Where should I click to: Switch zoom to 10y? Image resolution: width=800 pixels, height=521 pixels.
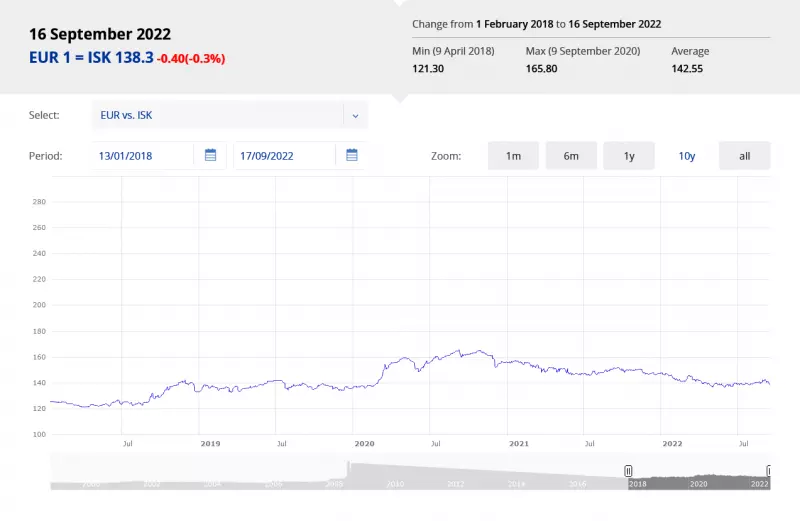(x=687, y=156)
